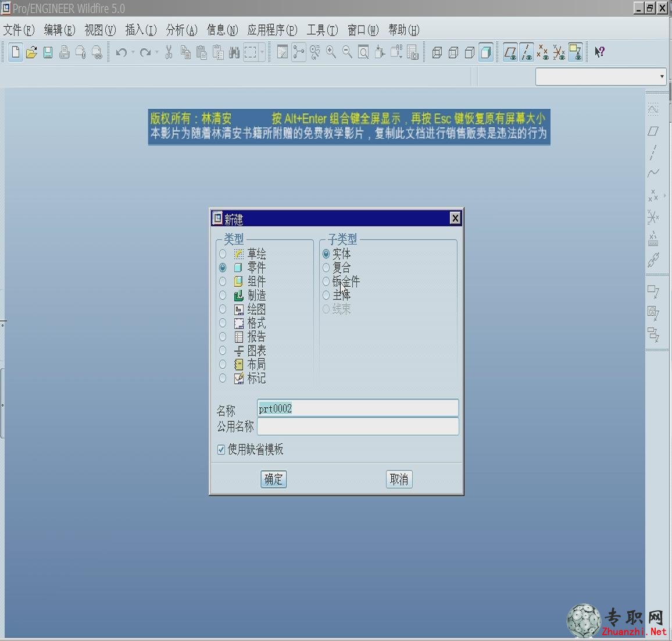Click the coordinate system tool in right toolbar
Viewport: 672px width, 641px height.
(x=653, y=217)
